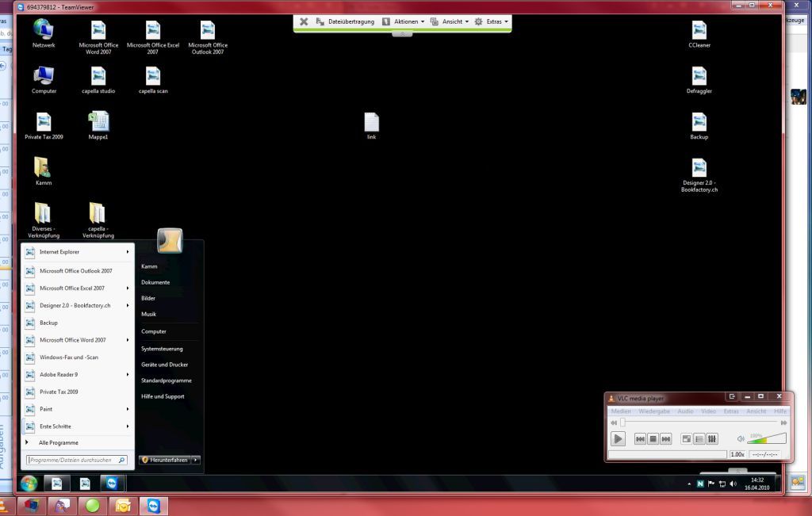
Task: Click the VLC volume slider
Action: 767,438
